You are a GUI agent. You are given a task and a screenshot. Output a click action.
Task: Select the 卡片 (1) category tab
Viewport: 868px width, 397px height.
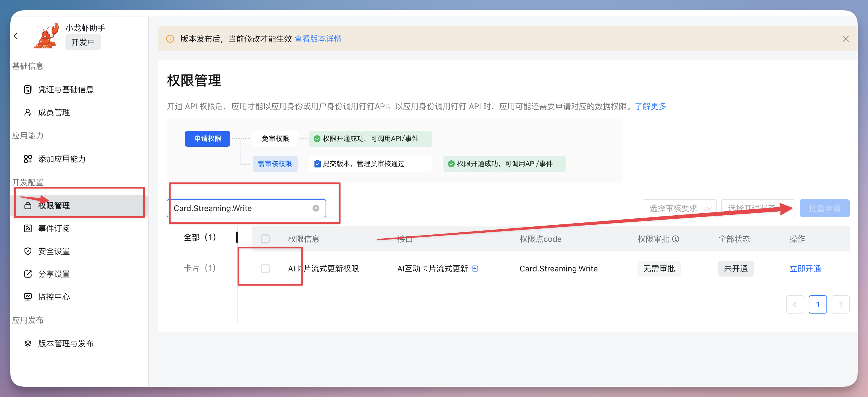200,268
